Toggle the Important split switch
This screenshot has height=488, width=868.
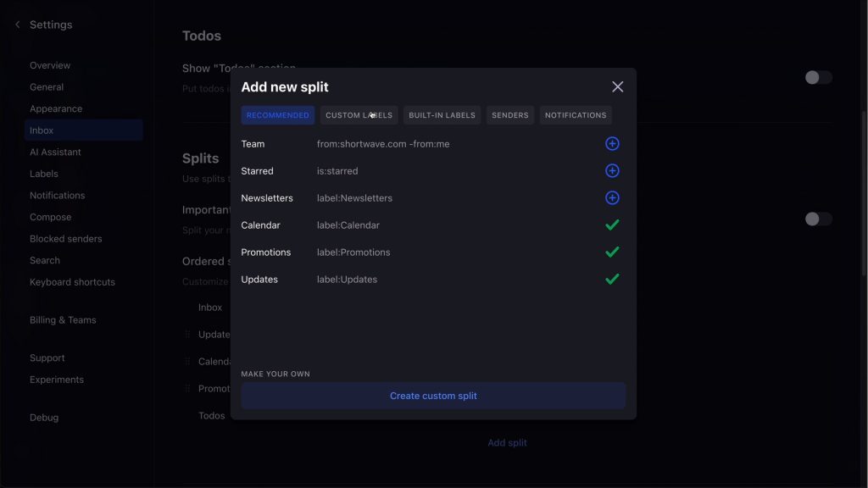[818, 219]
